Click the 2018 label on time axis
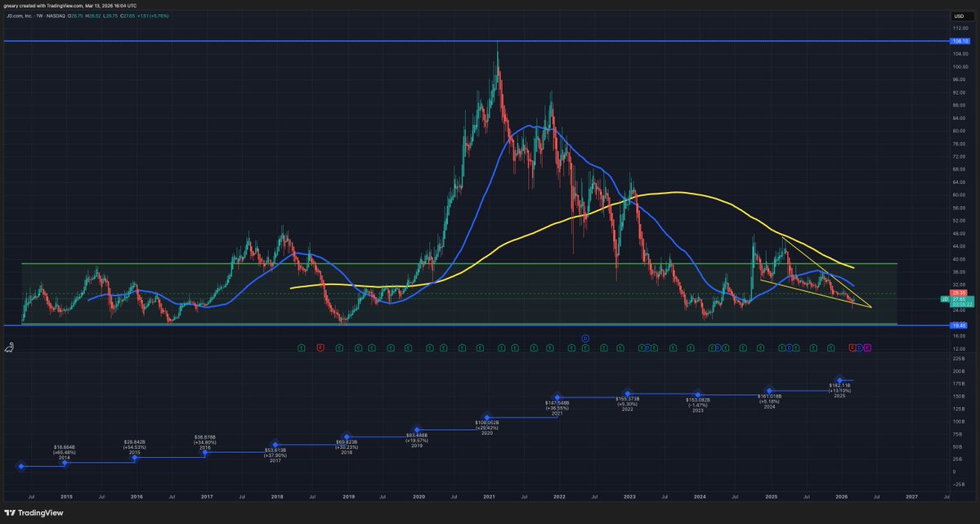 tap(277, 496)
